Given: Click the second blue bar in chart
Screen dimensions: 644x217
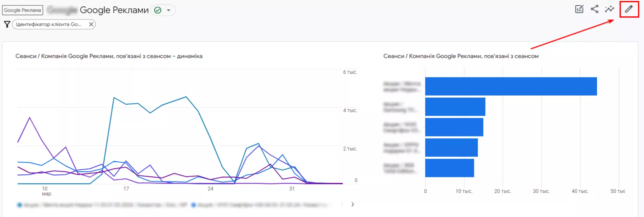Looking at the screenshot, I should coord(455,107).
